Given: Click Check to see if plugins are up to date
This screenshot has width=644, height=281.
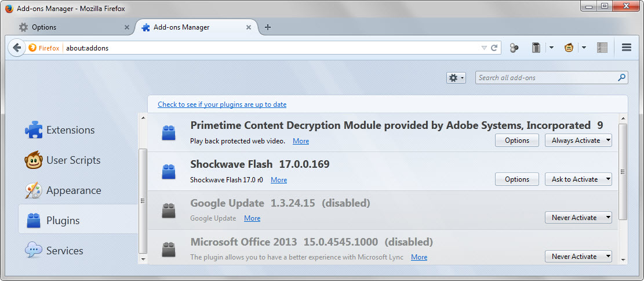Looking at the screenshot, I should click(222, 105).
